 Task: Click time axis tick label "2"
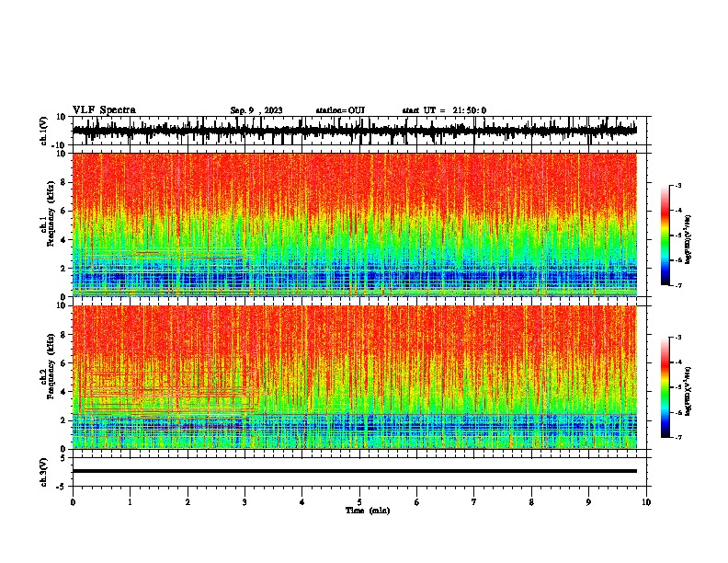[188, 502]
